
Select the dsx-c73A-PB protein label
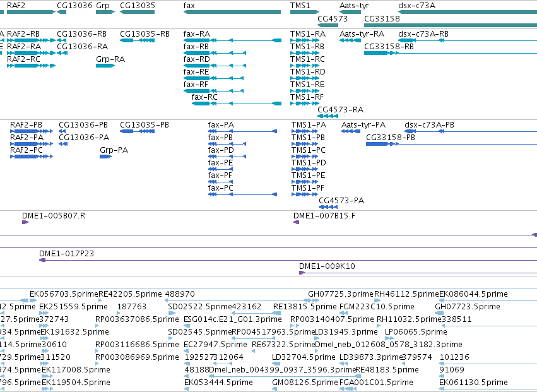[430, 125]
